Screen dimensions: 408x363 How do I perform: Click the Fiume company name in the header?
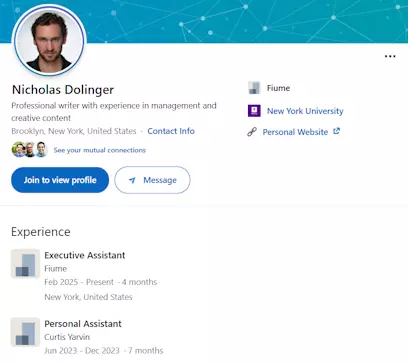click(278, 88)
